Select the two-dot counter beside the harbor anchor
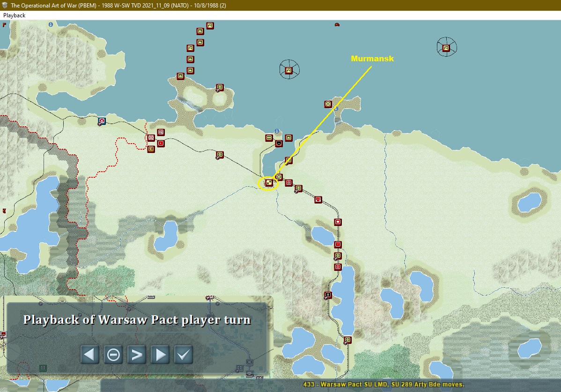561x392 pixels. pyautogui.click(x=269, y=138)
